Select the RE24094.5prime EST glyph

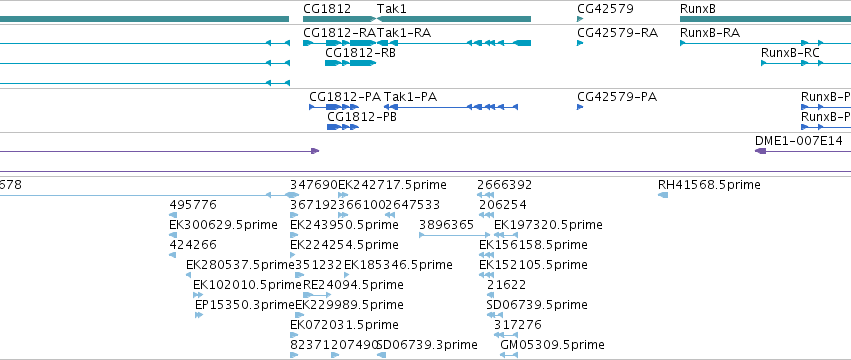click(x=317, y=294)
